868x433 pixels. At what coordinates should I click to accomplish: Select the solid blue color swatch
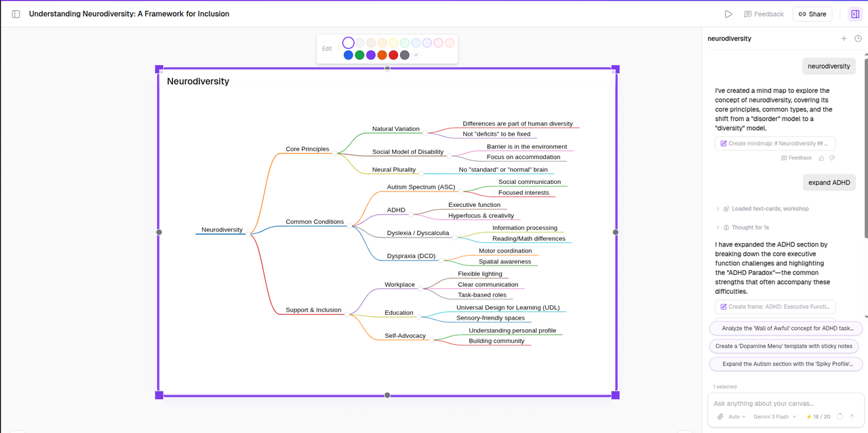tap(349, 55)
